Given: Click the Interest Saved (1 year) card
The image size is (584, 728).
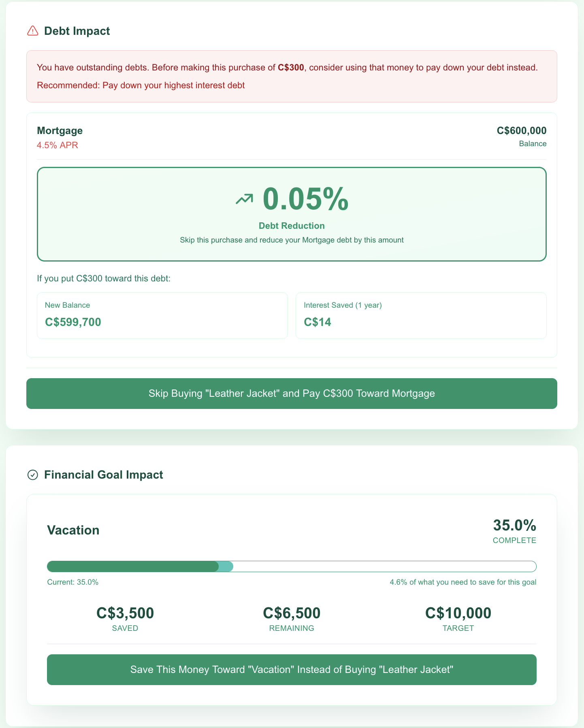Looking at the screenshot, I should pos(421,315).
